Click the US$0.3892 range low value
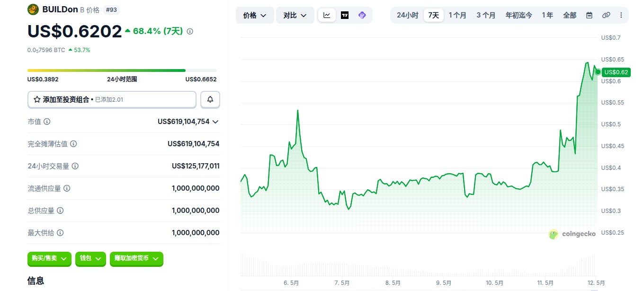This screenshot has width=644, height=291. pyautogui.click(x=43, y=79)
